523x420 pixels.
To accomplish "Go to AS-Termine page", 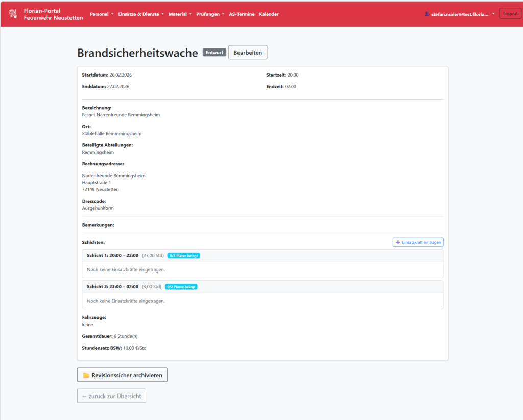I will coord(242,14).
